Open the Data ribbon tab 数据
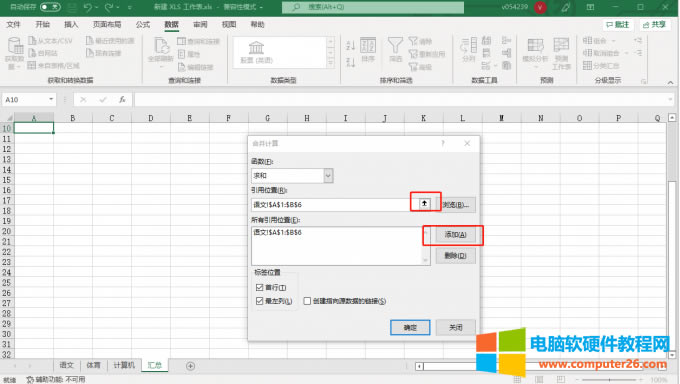680x384 pixels. 171,25
